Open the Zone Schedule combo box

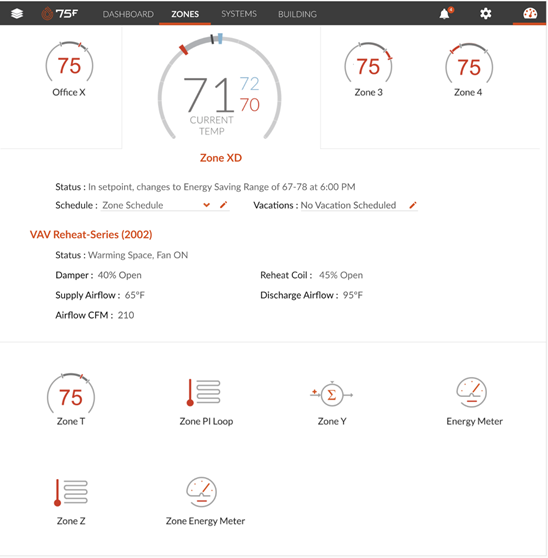pyautogui.click(x=156, y=205)
